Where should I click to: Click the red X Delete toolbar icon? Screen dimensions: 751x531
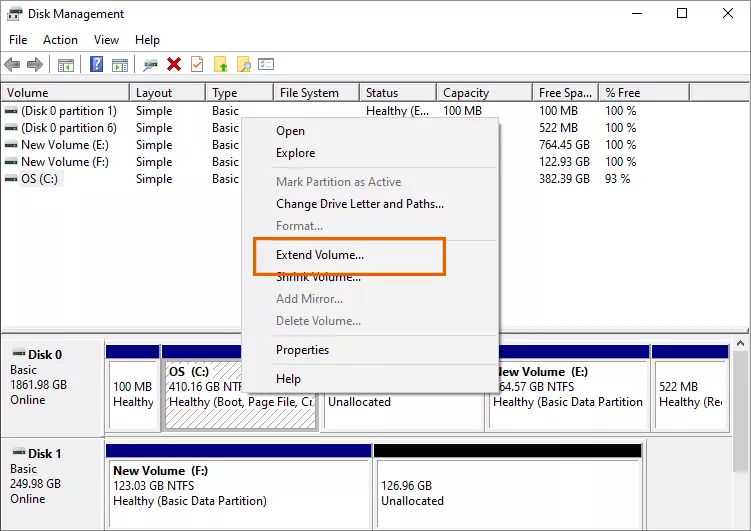pos(174,65)
